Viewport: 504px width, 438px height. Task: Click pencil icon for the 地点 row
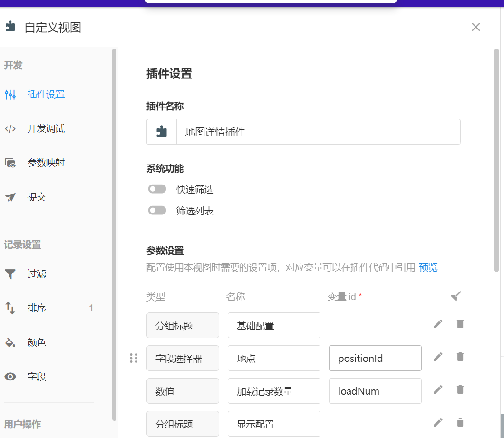[x=438, y=357]
